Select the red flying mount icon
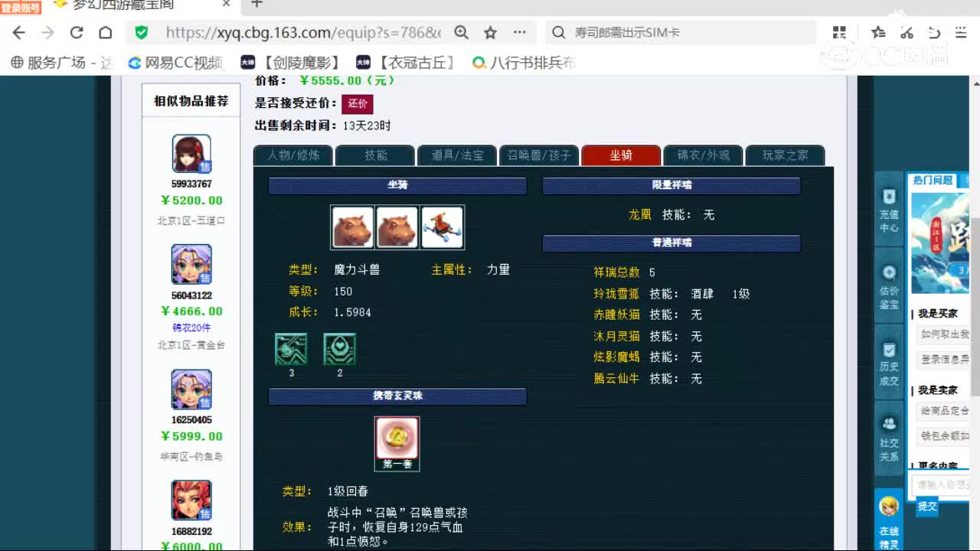The width and height of the screenshot is (980, 551). [442, 227]
